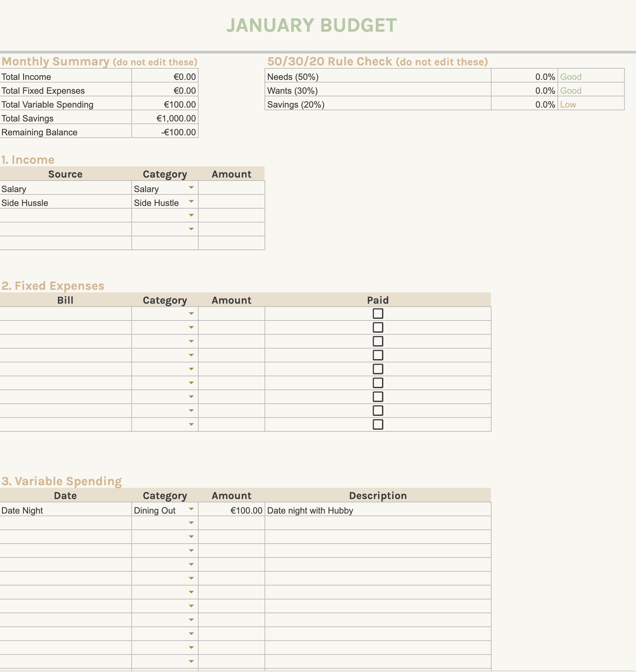636x672 pixels.
Task: Open the third empty Income category dropdown arrow
Action: pyautogui.click(x=191, y=216)
